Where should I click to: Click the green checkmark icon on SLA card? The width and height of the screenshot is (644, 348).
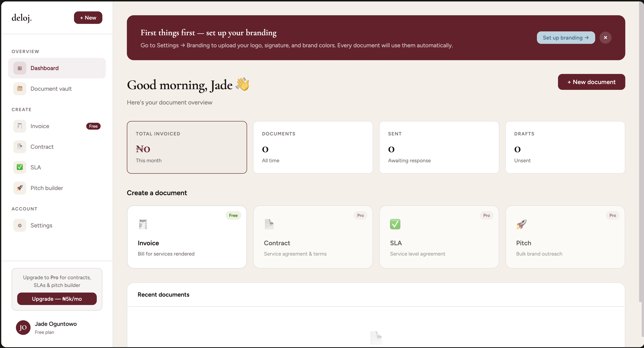pyautogui.click(x=395, y=224)
